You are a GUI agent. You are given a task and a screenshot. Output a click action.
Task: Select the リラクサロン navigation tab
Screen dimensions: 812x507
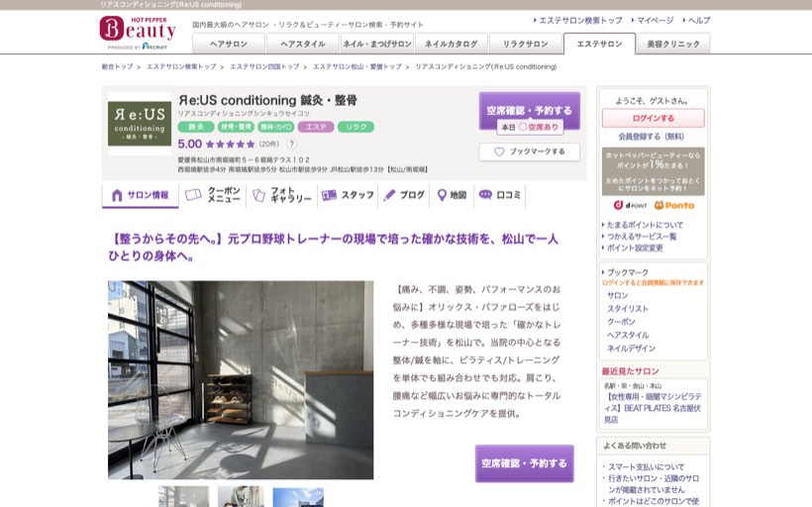click(525, 44)
